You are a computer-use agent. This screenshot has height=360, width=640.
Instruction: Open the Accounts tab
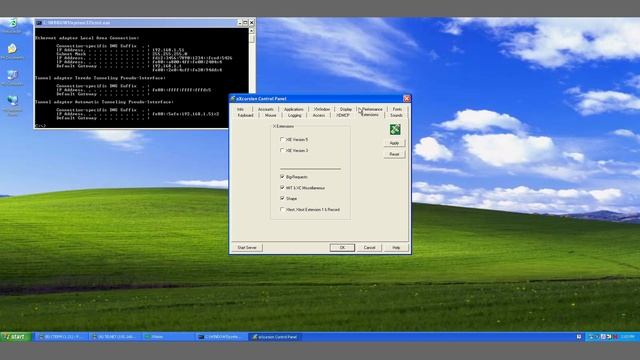click(x=266, y=109)
